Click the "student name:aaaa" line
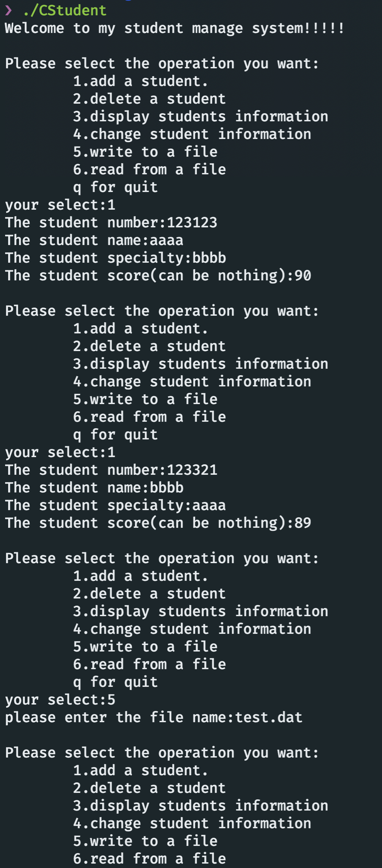This screenshot has height=868, width=382. [x=94, y=240]
